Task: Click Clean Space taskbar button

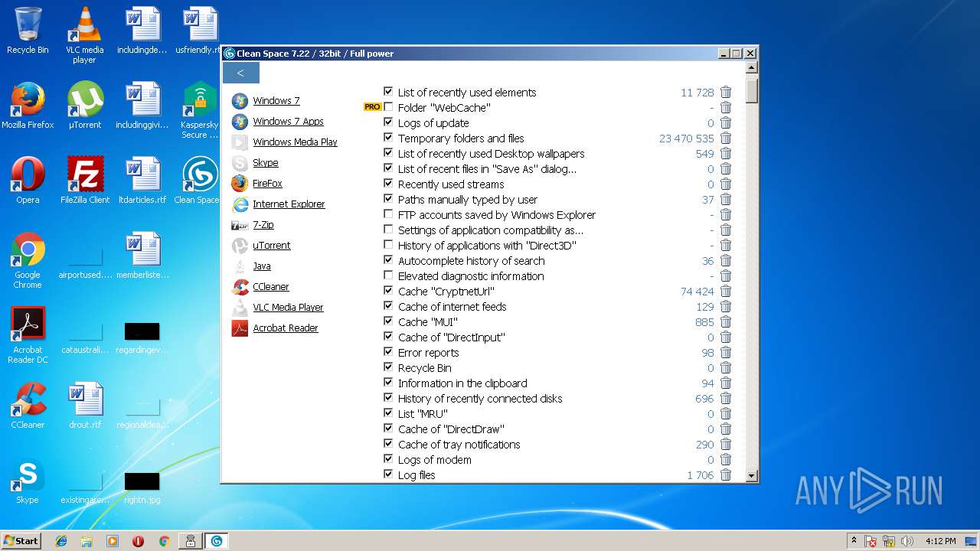Action: [x=217, y=541]
